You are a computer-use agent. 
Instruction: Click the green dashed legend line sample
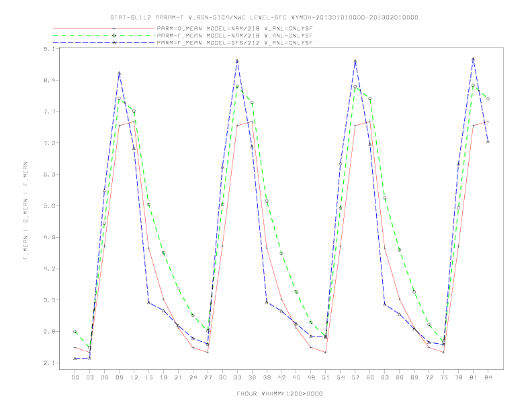coord(104,36)
